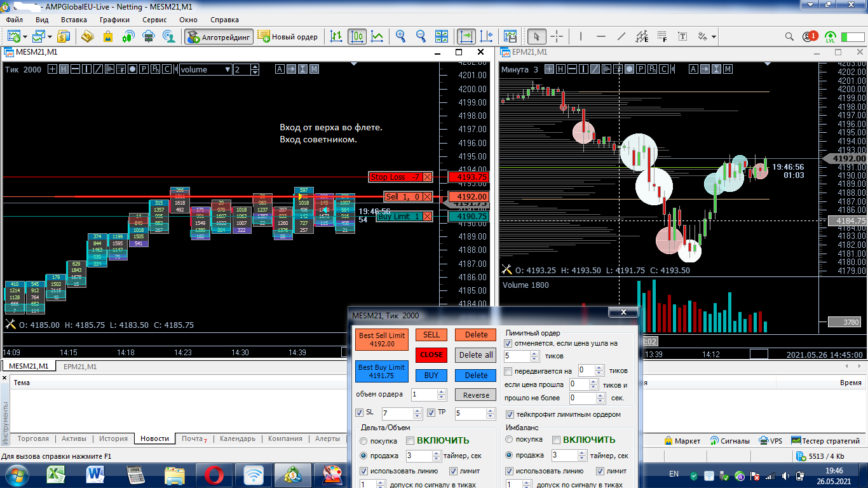Open the Графики menu
Screen dimensions: 868x488
(x=114, y=20)
